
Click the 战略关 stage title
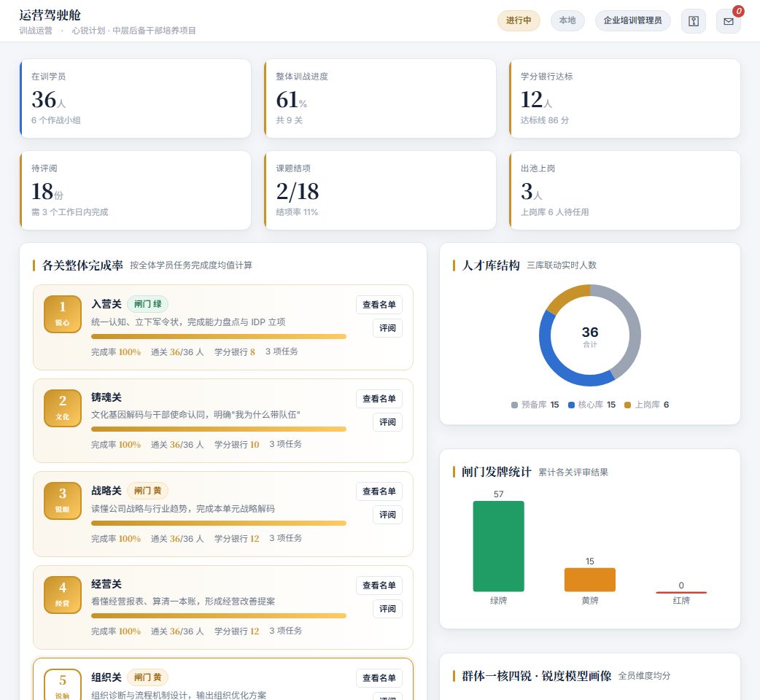106,490
